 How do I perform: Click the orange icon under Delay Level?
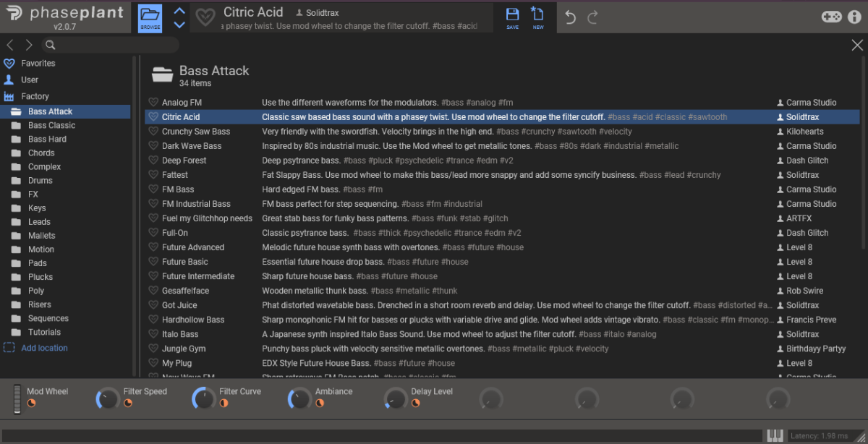pos(416,403)
